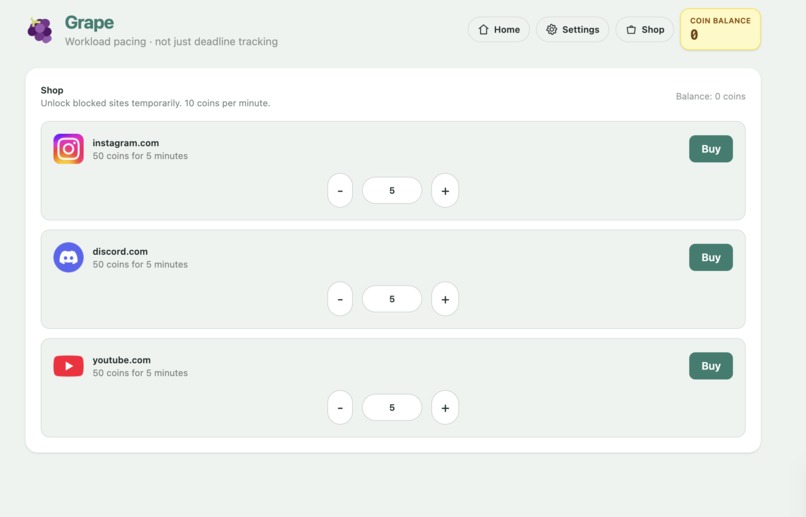Screen dimensions: 806x517
Task: Click the discord.com site name
Action: pos(120,251)
